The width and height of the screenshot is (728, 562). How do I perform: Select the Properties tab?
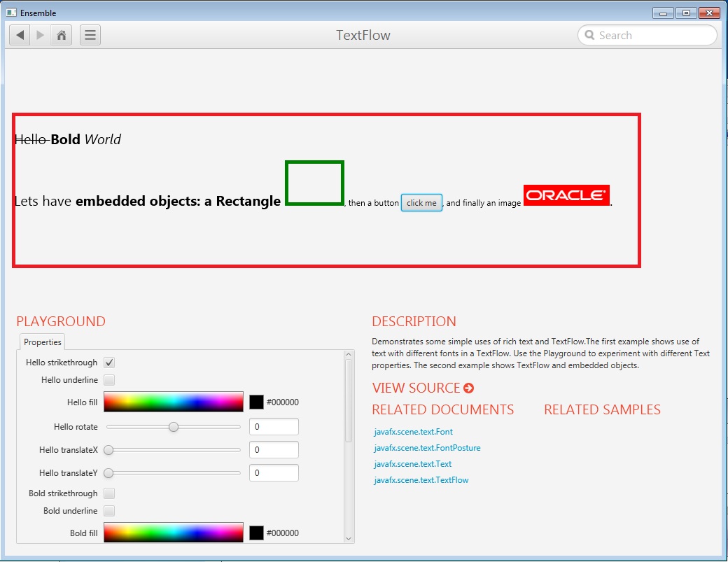[43, 342]
